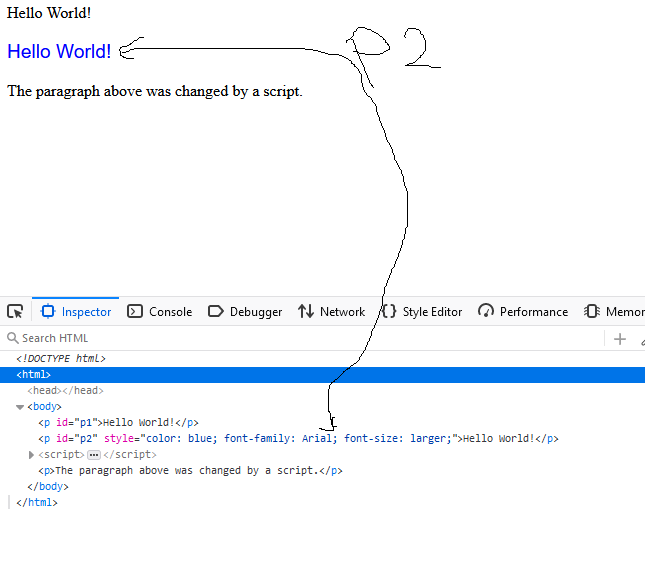Open the Inspector tab
The width and height of the screenshot is (645, 580).
click(x=76, y=311)
